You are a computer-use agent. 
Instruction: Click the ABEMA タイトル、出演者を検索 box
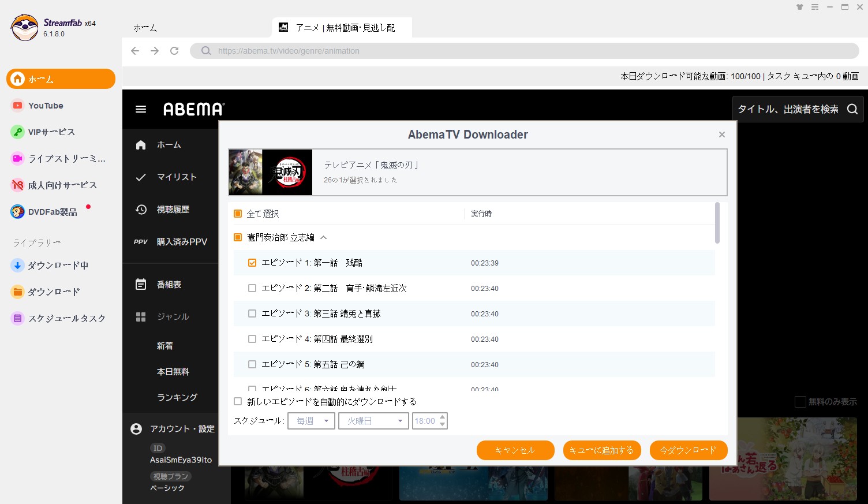coord(798,109)
